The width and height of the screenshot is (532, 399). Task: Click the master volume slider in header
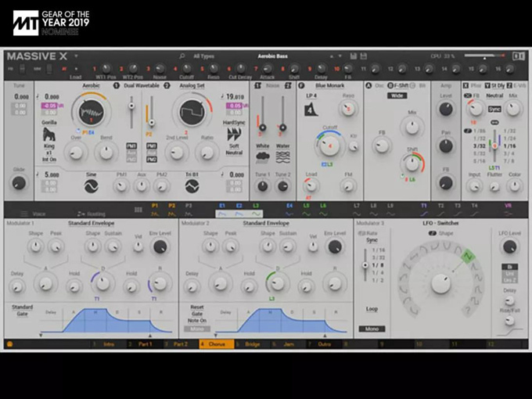(x=484, y=56)
